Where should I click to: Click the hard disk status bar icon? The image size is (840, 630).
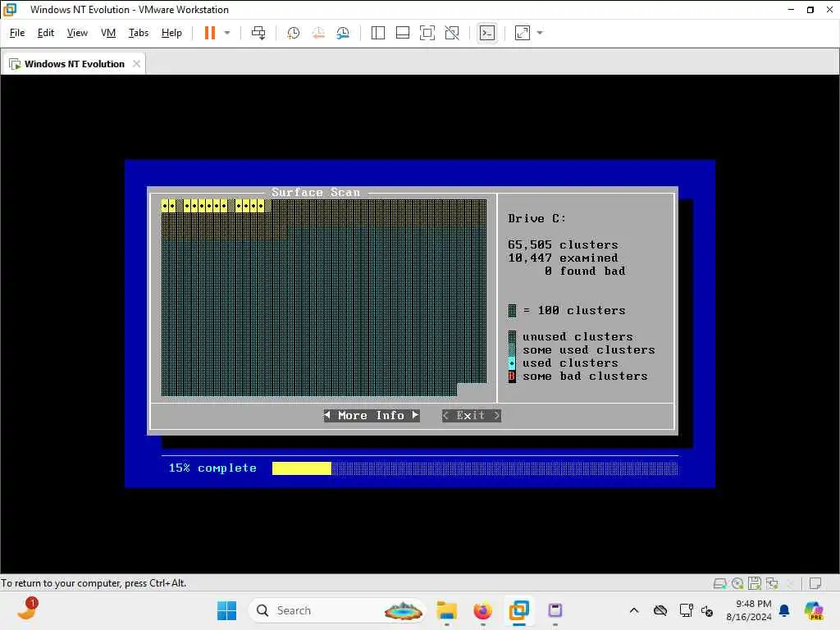[x=720, y=583]
